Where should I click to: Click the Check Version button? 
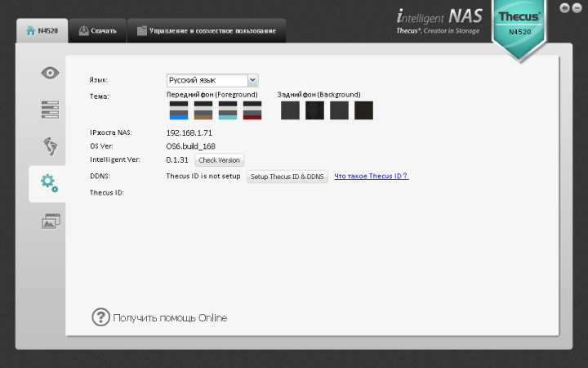click(x=220, y=160)
